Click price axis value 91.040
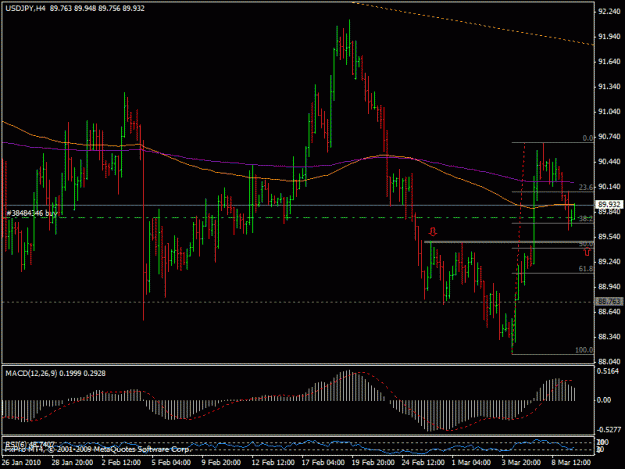625x469 pixels. pyautogui.click(x=609, y=112)
